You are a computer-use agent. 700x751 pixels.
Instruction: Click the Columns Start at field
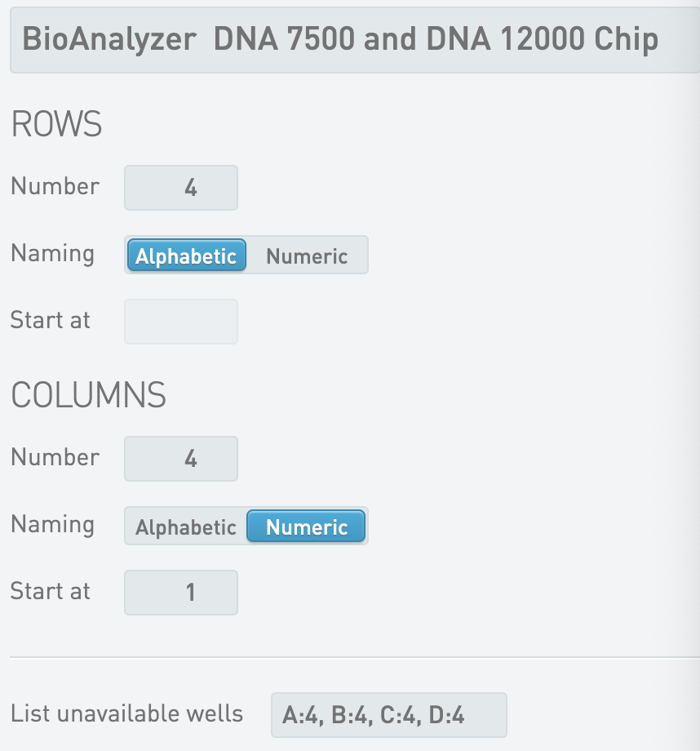pyautogui.click(x=181, y=592)
